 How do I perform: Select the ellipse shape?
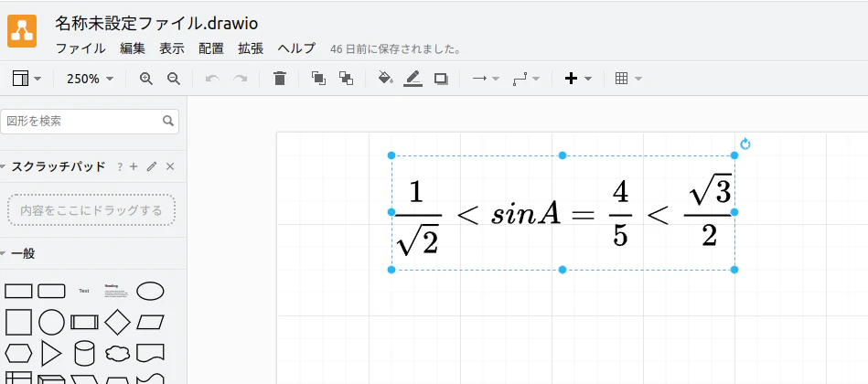click(x=150, y=291)
